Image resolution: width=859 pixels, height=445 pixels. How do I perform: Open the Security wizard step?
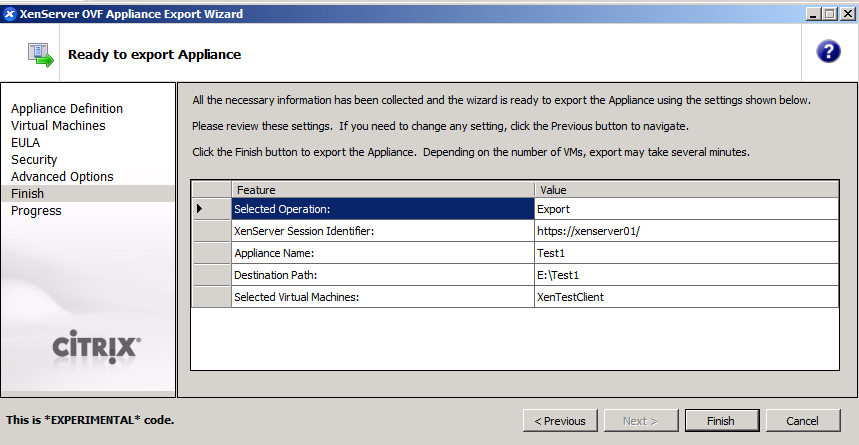34,159
